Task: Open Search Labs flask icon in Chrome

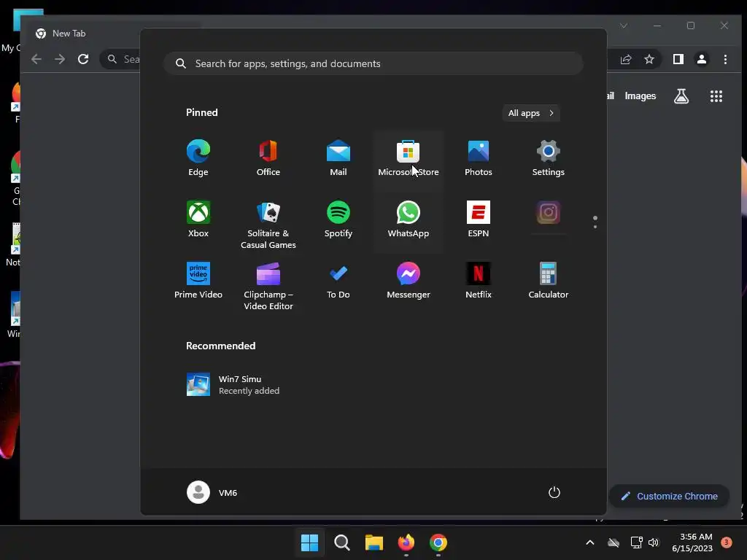Action: click(681, 96)
